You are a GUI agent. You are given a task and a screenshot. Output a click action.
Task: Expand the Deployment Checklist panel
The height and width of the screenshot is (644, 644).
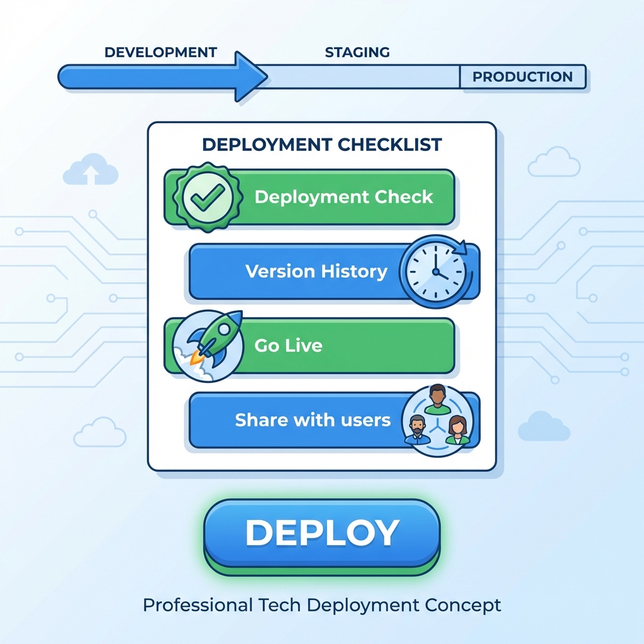tap(321, 294)
